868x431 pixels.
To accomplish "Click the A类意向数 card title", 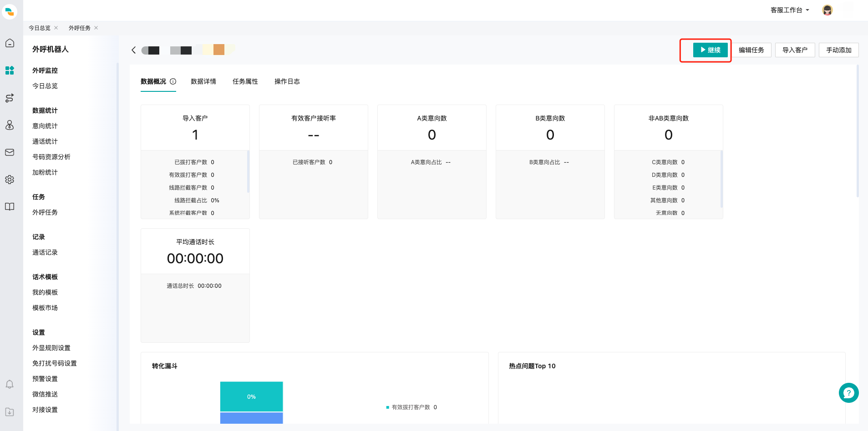I will coord(432,118).
